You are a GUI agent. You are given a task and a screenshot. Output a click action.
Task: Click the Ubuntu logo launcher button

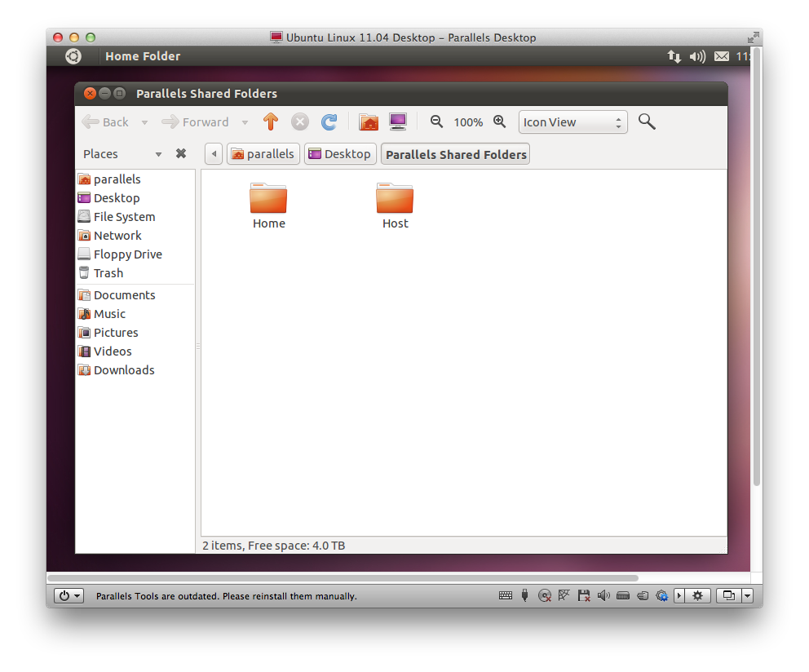(73, 55)
